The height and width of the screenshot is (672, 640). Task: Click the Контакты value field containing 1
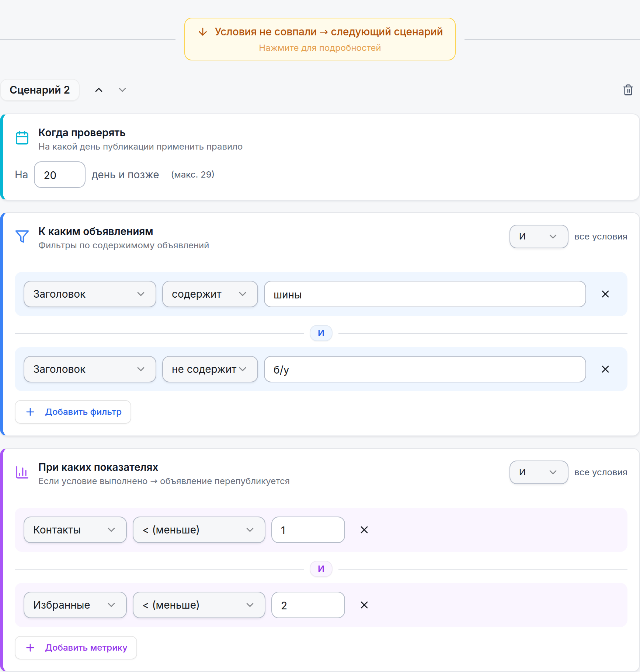click(308, 530)
